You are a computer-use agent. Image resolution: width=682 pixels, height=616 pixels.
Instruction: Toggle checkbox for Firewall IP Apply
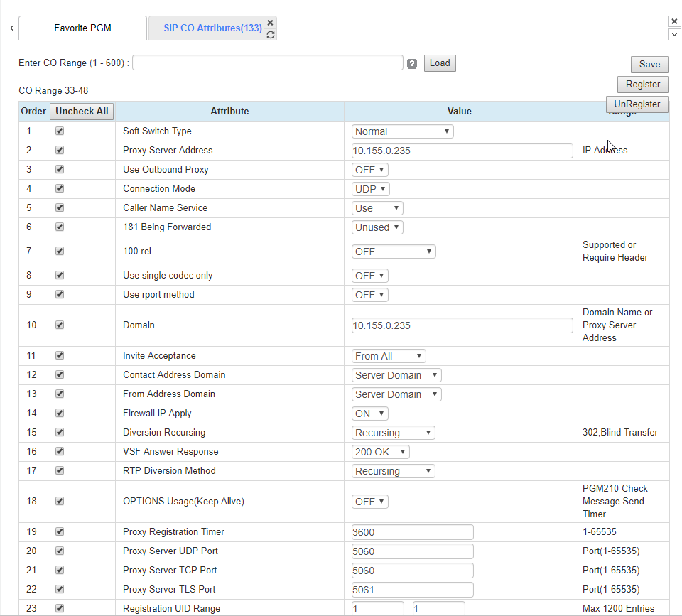pos(60,413)
